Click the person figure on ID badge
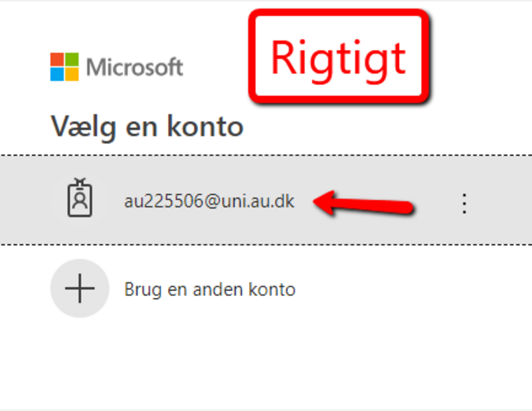Image resolution: width=532 pixels, height=411 pixels. [80, 201]
